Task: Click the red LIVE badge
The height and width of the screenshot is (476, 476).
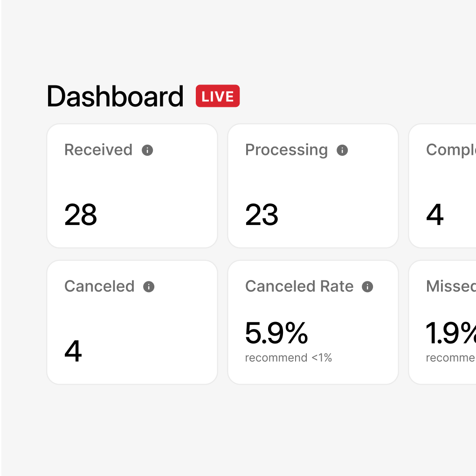Action: click(x=218, y=96)
